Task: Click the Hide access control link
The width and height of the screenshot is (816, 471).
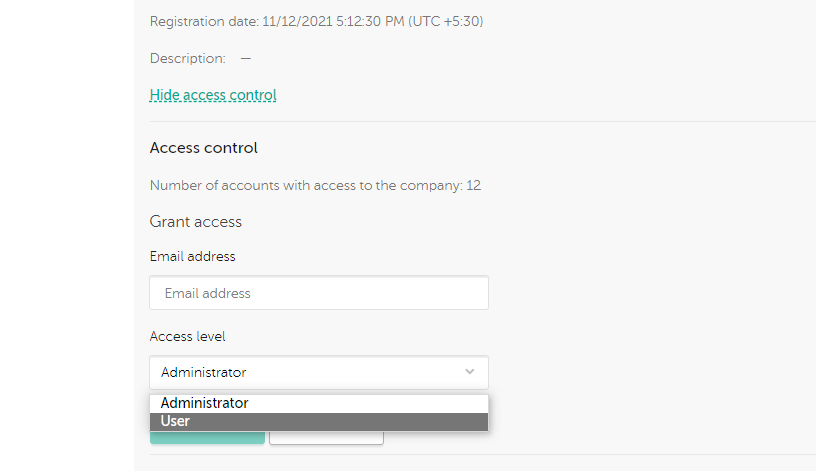Action: click(x=213, y=96)
